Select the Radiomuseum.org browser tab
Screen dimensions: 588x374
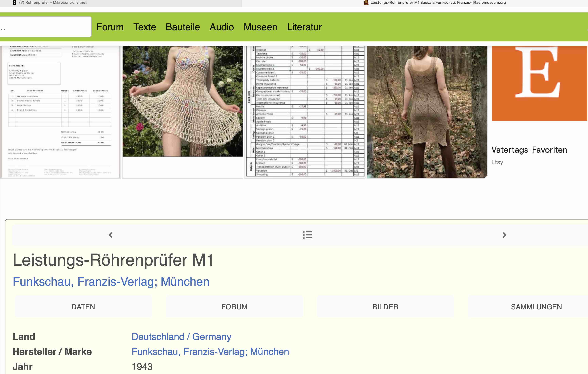435,3
